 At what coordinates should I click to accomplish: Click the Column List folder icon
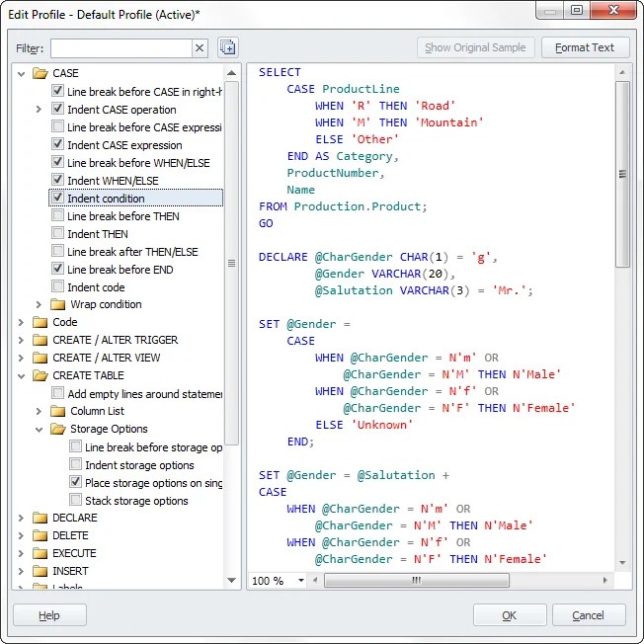57,411
